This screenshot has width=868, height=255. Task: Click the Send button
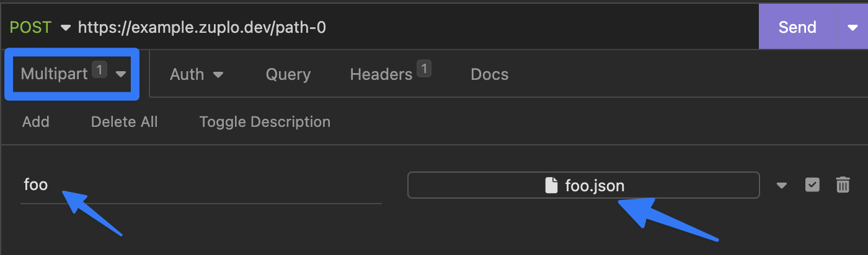pyautogui.click(x=797, y=28)
